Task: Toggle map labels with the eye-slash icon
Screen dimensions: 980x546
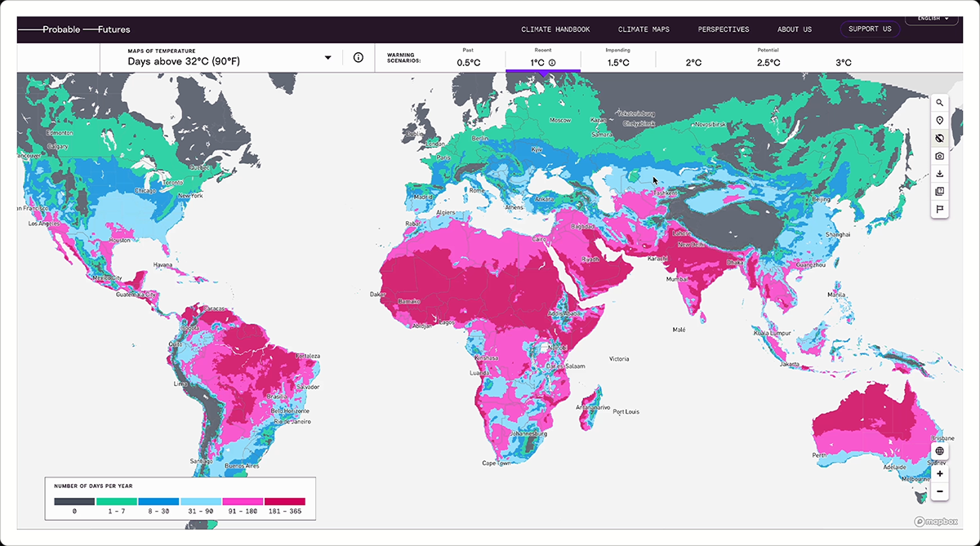Action: pyautogui.click(x=939, y=138)
